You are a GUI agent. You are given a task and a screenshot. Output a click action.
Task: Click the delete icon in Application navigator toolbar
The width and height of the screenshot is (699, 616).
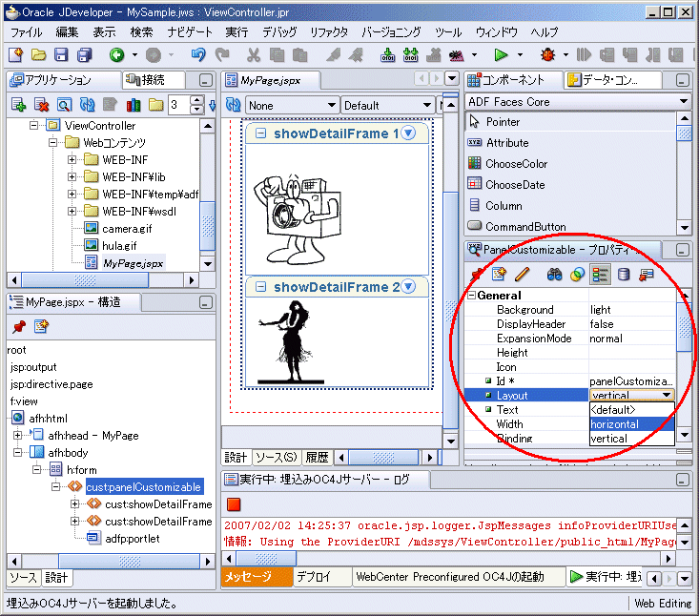[x=41, y=105]
